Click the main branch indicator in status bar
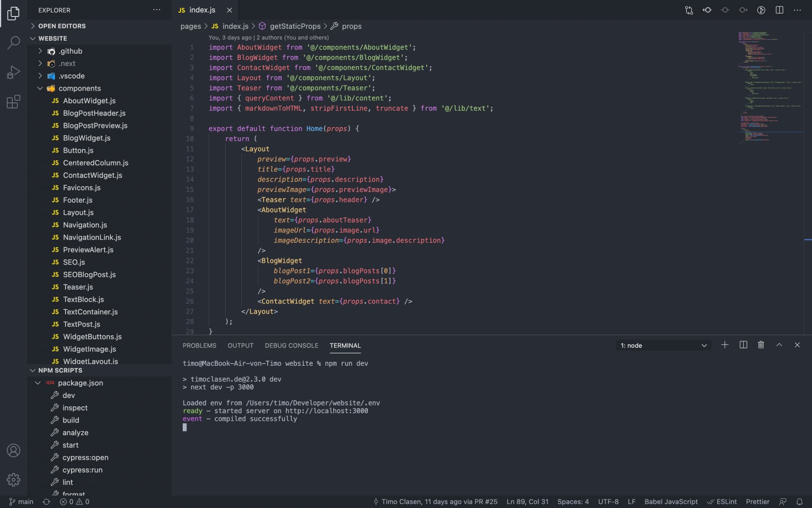This screenshot has height=508, width=812. pos(20,502)
